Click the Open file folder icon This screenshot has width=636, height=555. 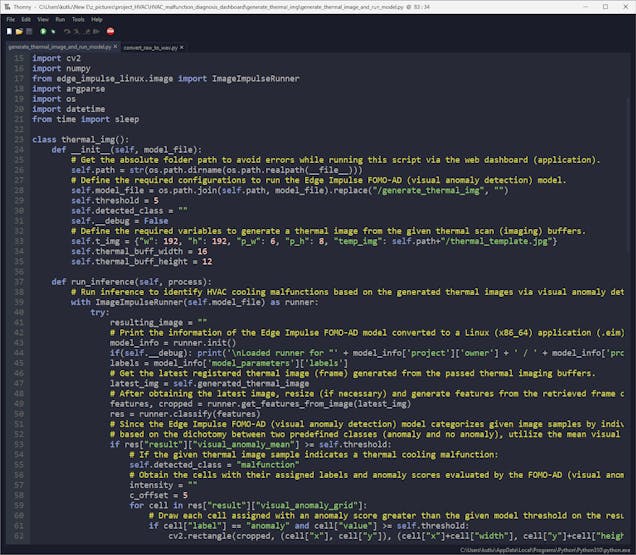(17, 32)
